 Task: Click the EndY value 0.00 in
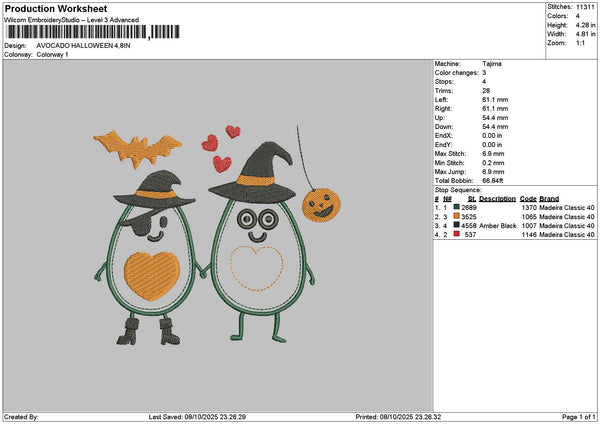point(492,145)
